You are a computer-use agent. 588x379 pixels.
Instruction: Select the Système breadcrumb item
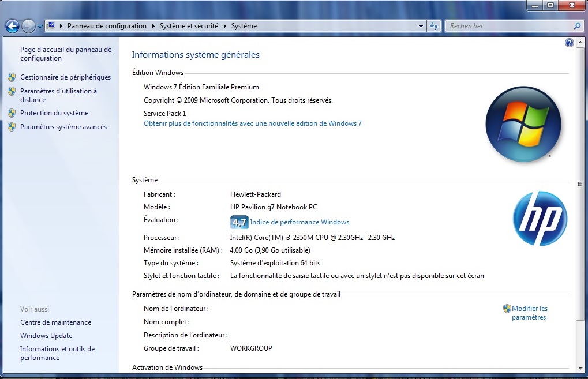point(244,26)
